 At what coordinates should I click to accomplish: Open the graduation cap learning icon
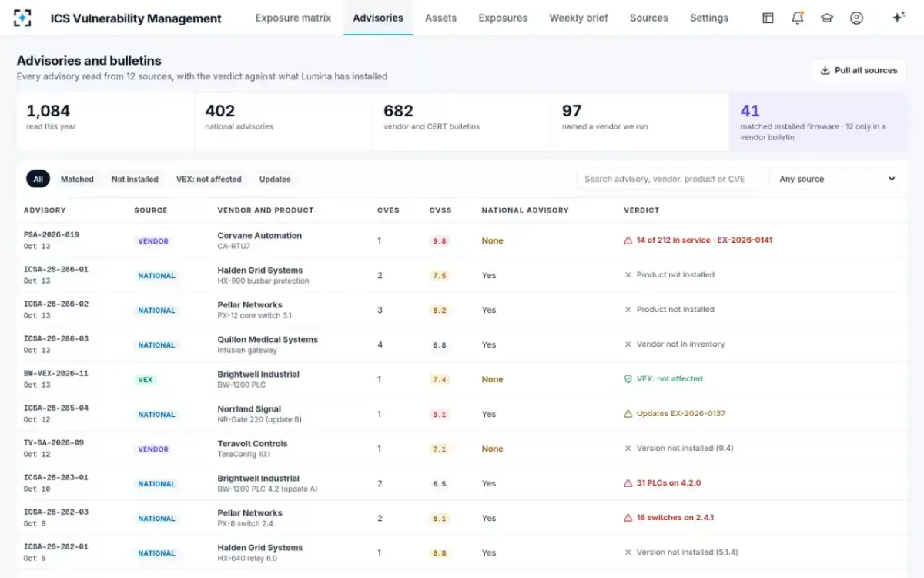pyautogui.click(x=827, y=18)
